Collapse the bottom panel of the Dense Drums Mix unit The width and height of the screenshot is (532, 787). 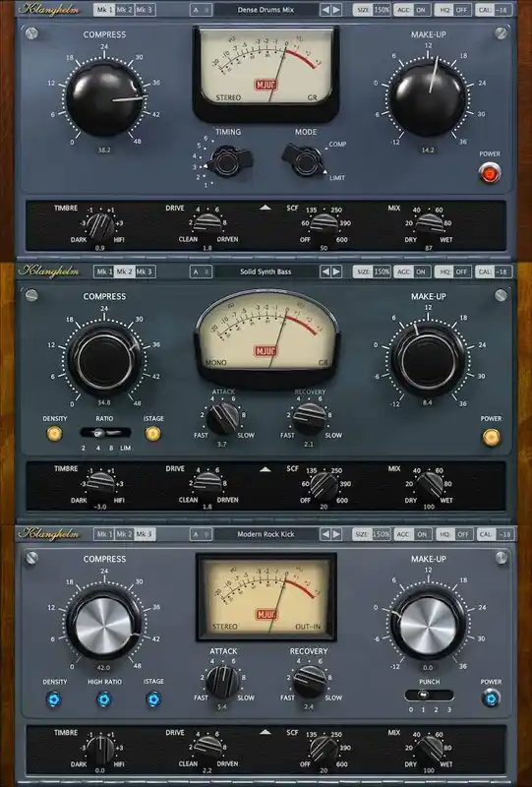pos(266,207)
